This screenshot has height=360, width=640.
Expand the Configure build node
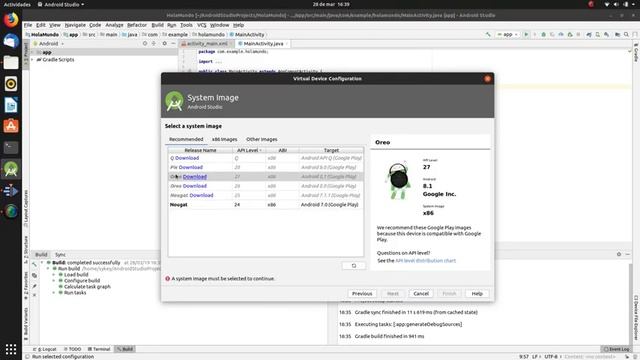[54, 281]
